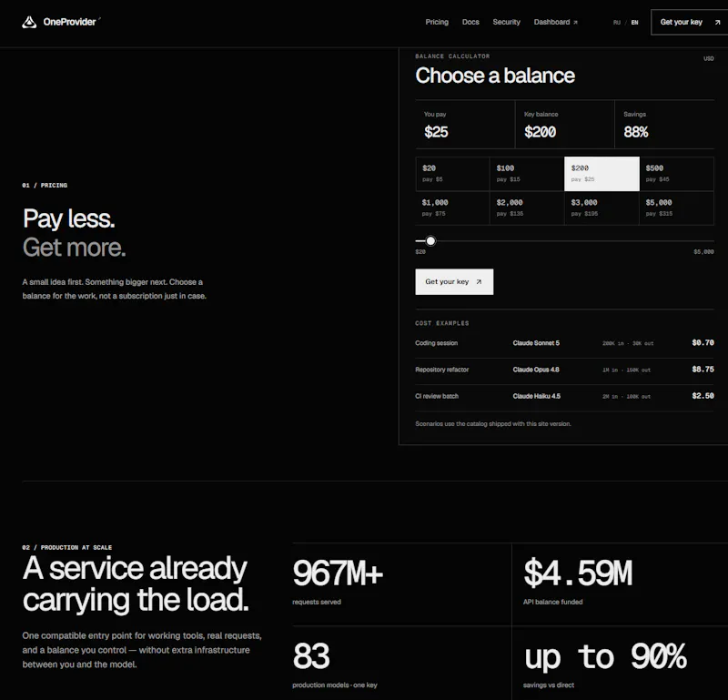Click the balance slider handle
The image size is (728, 700).
pos(430,240)
